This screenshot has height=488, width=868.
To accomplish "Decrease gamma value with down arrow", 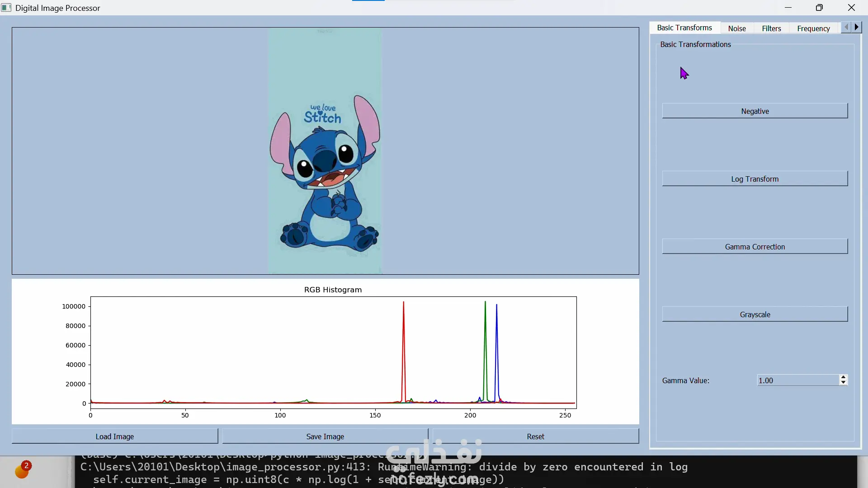I will pyautogui.click(x=843, y=383).
